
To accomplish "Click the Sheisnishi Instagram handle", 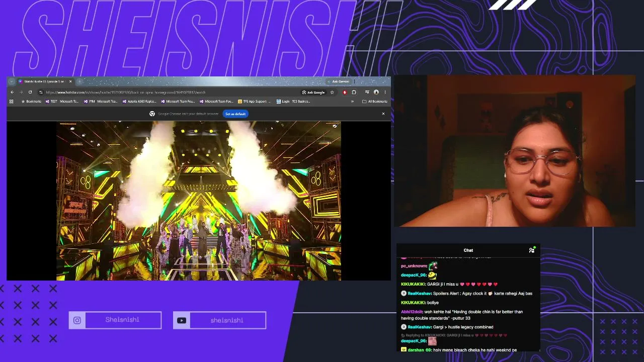I will click(x=122, y=320).
